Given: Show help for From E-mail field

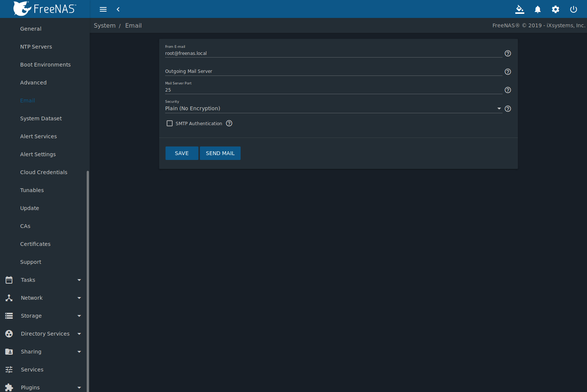Looking at the screenshot, I should (x=508, y=53).
